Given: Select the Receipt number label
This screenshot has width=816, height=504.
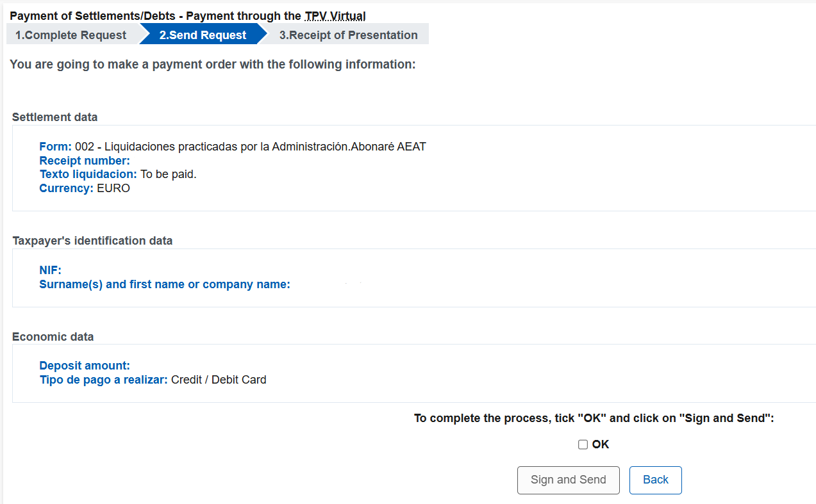Looking at the screenshot, I should click(84, 160).
